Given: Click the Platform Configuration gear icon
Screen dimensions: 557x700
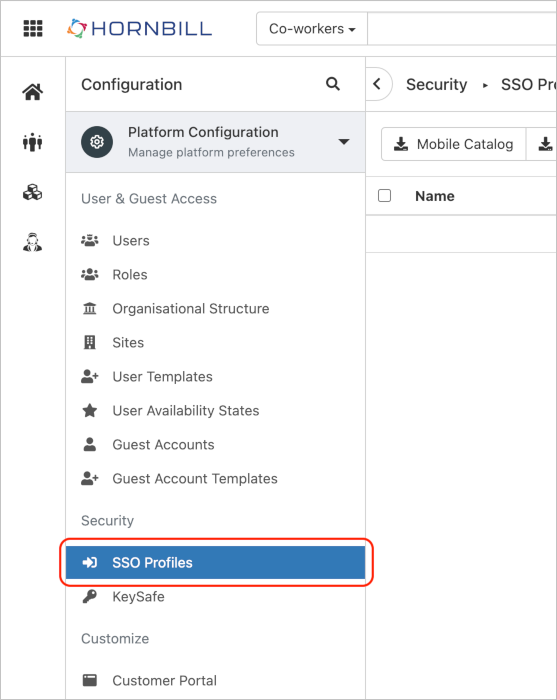Looking at the screenshot, I should pyautogui.click(x=97, y=142).
